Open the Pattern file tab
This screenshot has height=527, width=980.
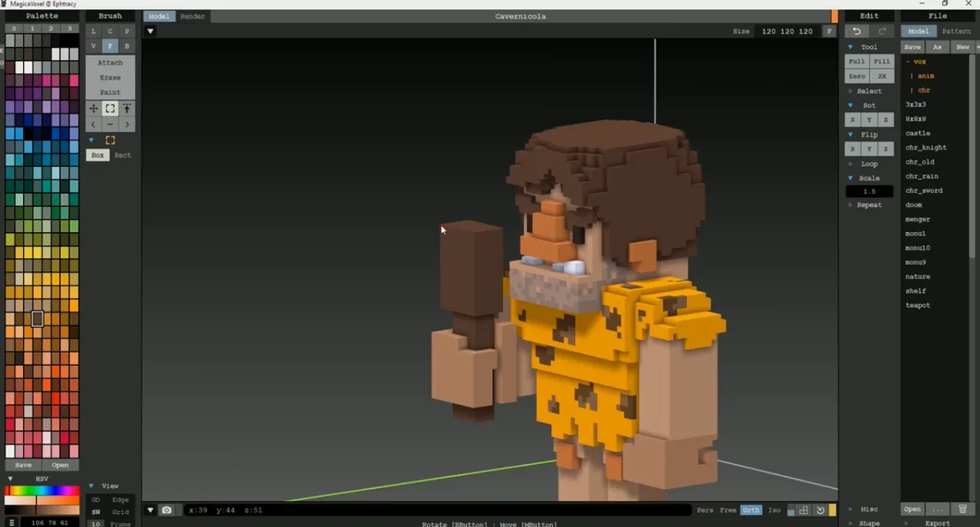coord(956,31)
